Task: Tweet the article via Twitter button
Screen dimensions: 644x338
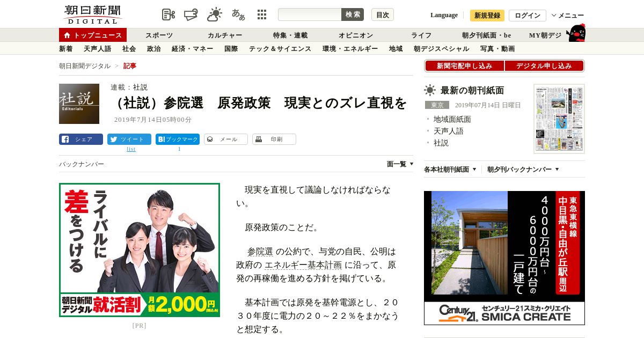Action: [129, 139]
